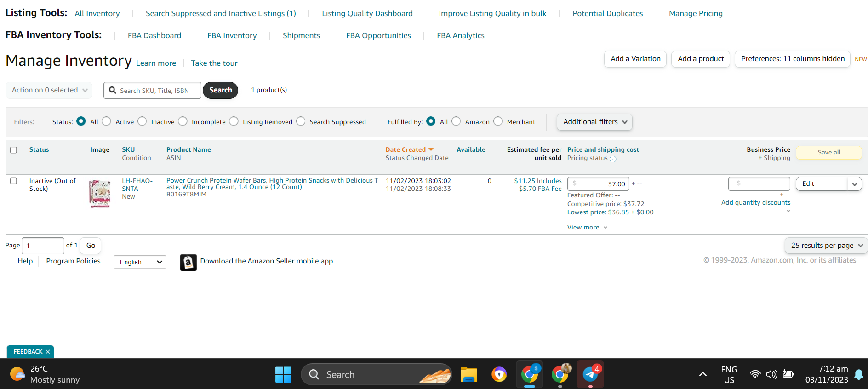Image resolution: width=868 pixels, height=389 pixels.
Task: Select Fulfilled By Amazon radio button
Action: [456, 121]
